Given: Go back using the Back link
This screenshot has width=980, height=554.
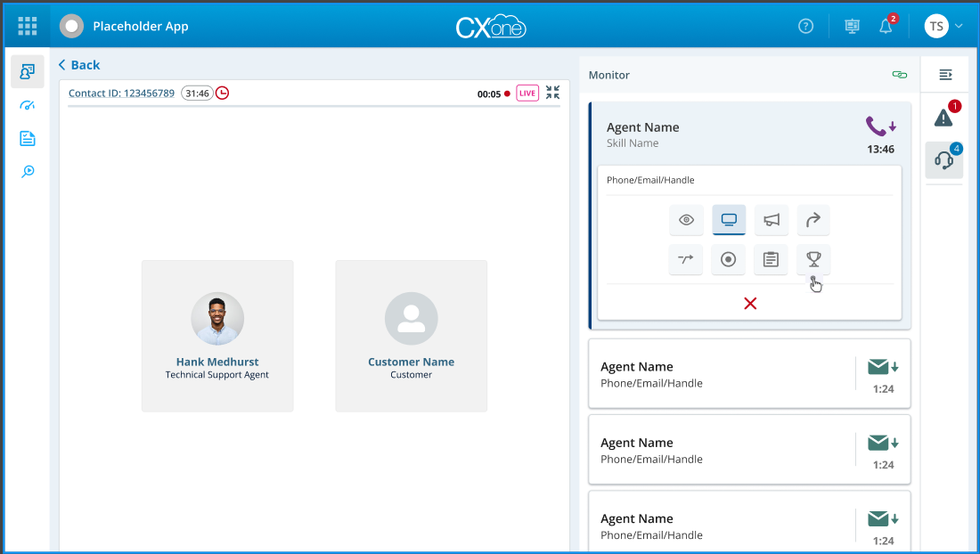Looking at the screenshot, I should (79, 65).
